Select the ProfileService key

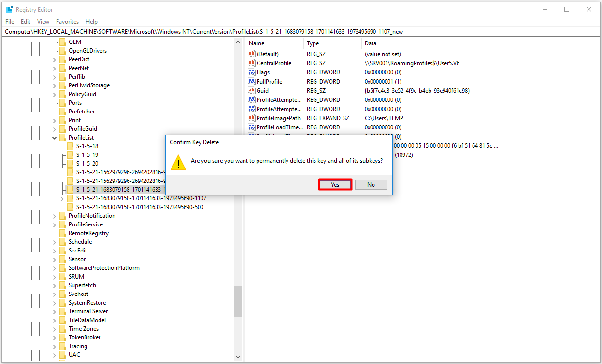pos(86,224)
